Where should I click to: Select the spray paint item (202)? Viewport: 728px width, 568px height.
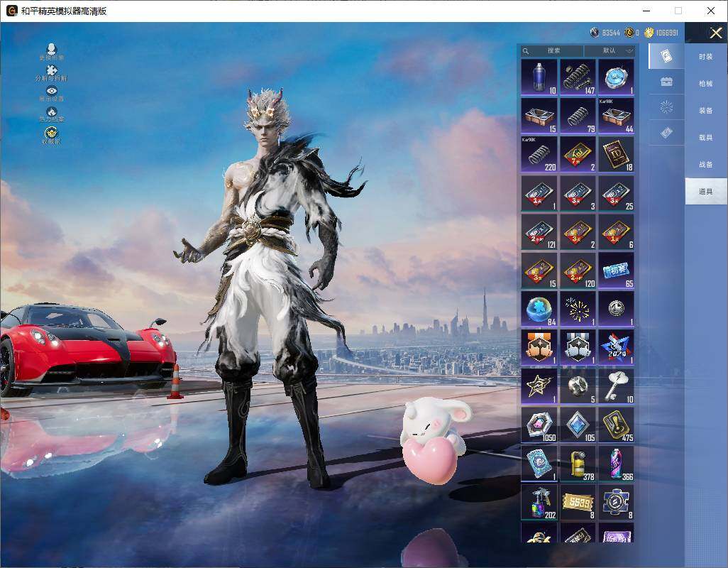539,502
